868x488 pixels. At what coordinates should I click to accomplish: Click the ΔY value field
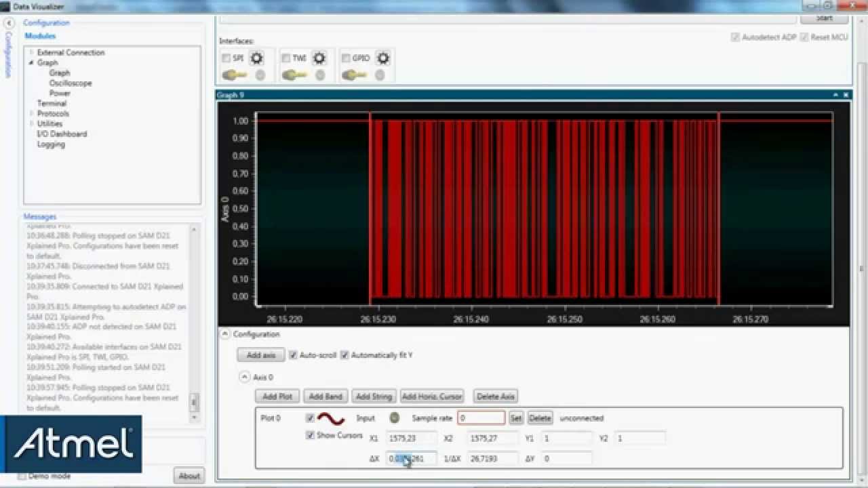(x=567, y=459)
